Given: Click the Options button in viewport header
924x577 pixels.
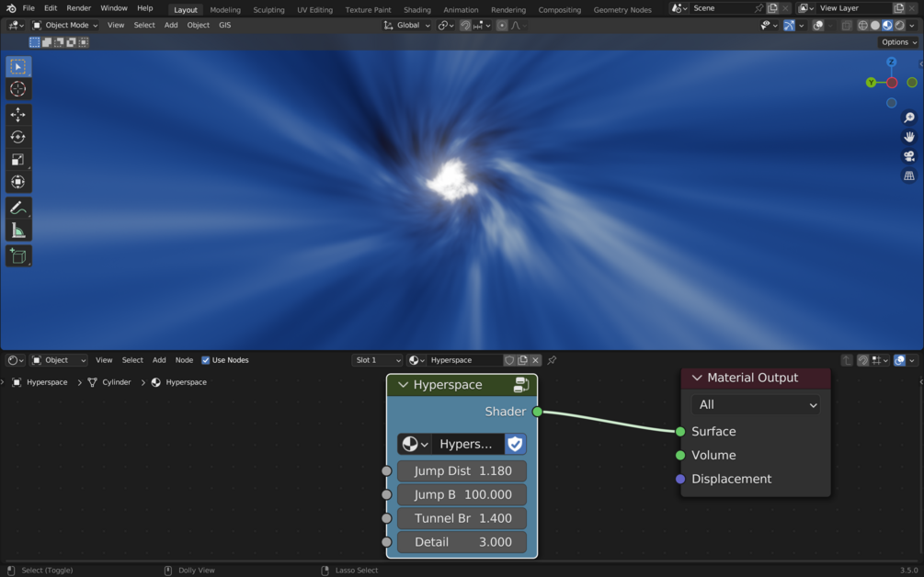Looking at the screenshot, I should (x=897, y=41).
